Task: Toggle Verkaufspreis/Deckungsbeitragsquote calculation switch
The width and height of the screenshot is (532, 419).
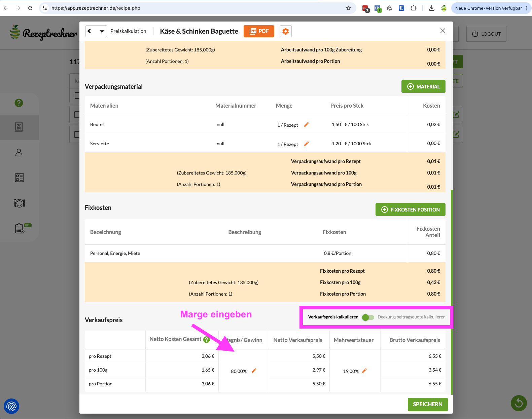Action: (368, 317)
